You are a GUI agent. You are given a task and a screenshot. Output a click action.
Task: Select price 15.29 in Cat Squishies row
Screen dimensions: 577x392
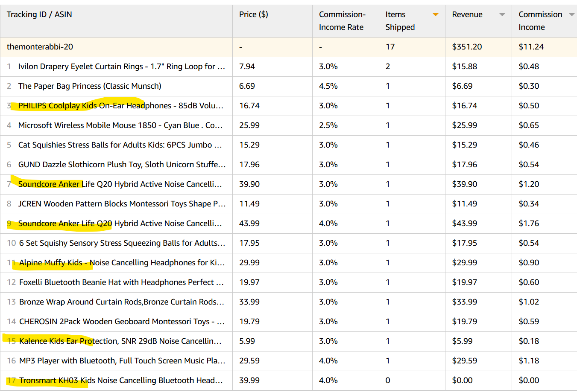(249, 145)
